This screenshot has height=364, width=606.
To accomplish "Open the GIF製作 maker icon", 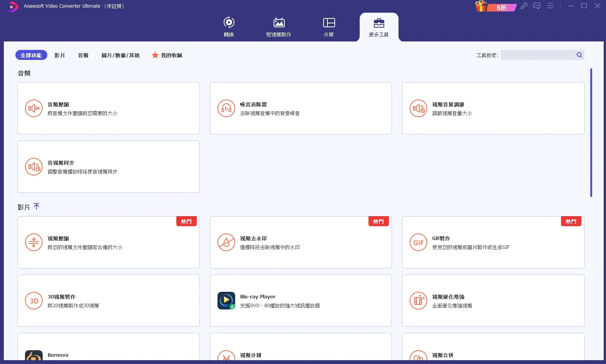I will tap(418, 242).
